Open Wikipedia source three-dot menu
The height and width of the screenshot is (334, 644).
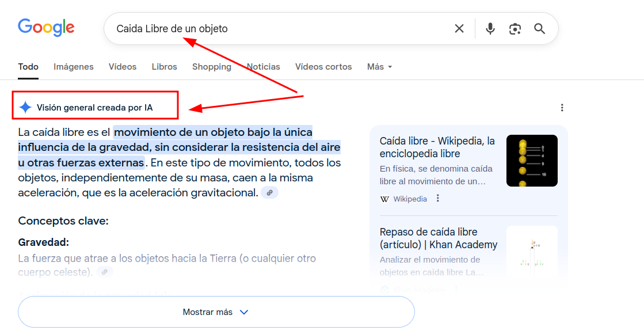tap(438, 198)
